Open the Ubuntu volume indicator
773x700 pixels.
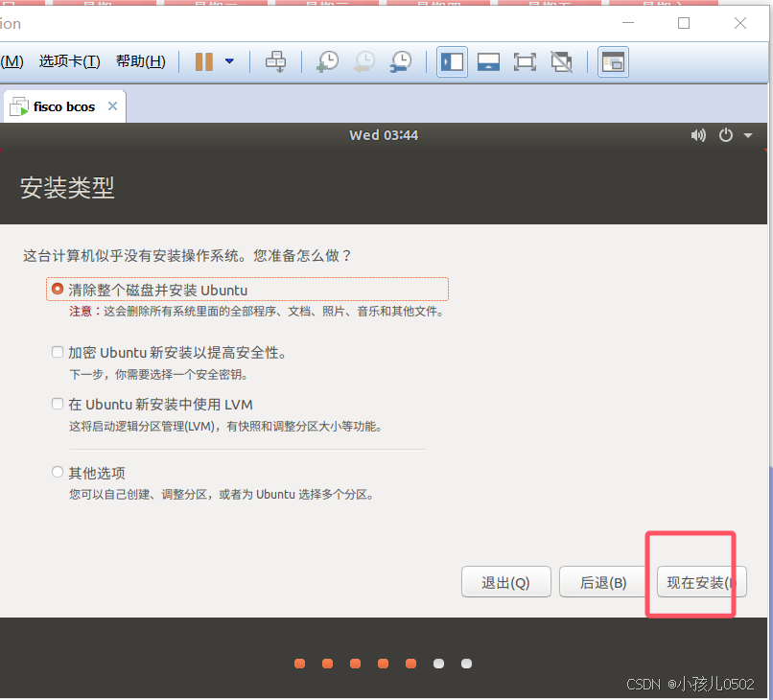pyautogui.click(x=698, y=135)
